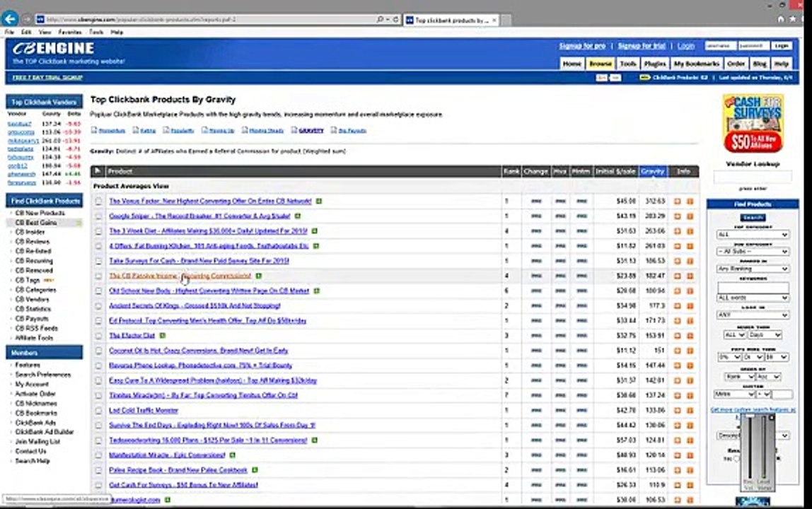The width and height of the screenshot is (812, 509).
Task: Click the Login button next to password field
Action: point(782,46)
